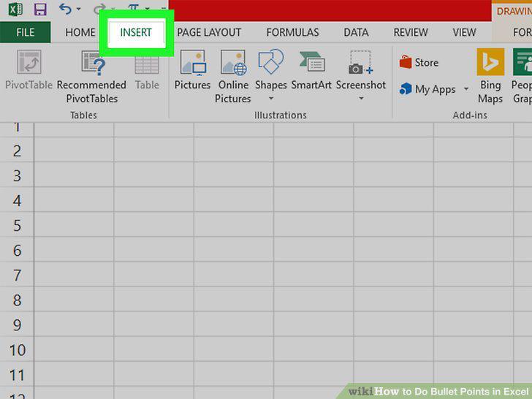532x399 pixels.
Task: Open the FILE tab
Action: pyautogui.click(x=25, y=32)
